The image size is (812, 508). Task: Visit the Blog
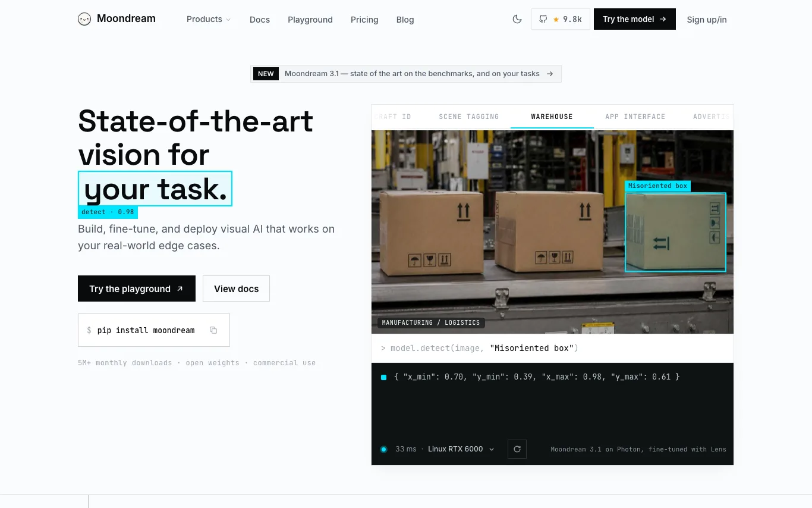[405, 20]
